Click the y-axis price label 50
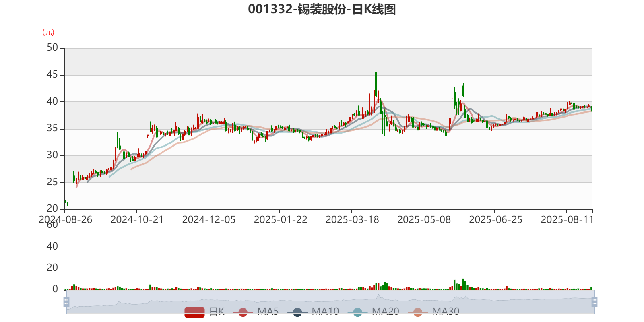This screenshot has width=644, height=322. pos(52,48)
